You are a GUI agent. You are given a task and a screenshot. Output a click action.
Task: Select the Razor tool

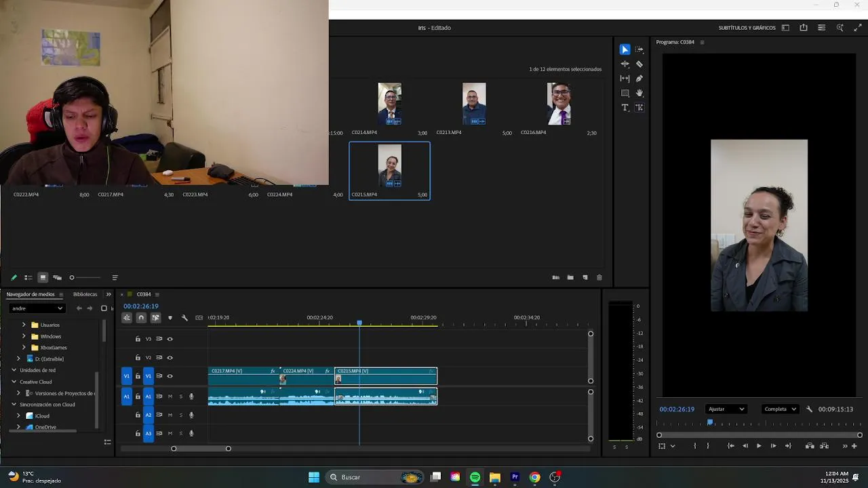[x=639, y=64]
